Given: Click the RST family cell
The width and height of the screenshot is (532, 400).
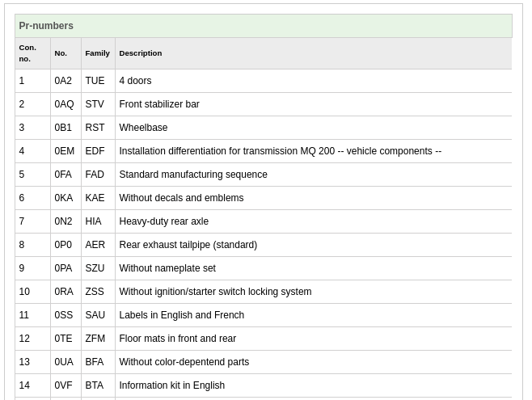Looking at the screenshot, I should [98, 128].
